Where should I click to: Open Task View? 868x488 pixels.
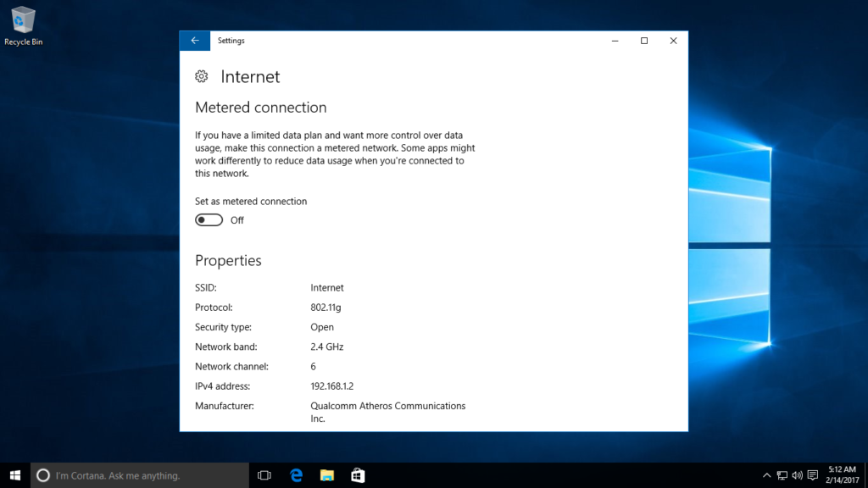pyautogui.click(x=264, y=475)
